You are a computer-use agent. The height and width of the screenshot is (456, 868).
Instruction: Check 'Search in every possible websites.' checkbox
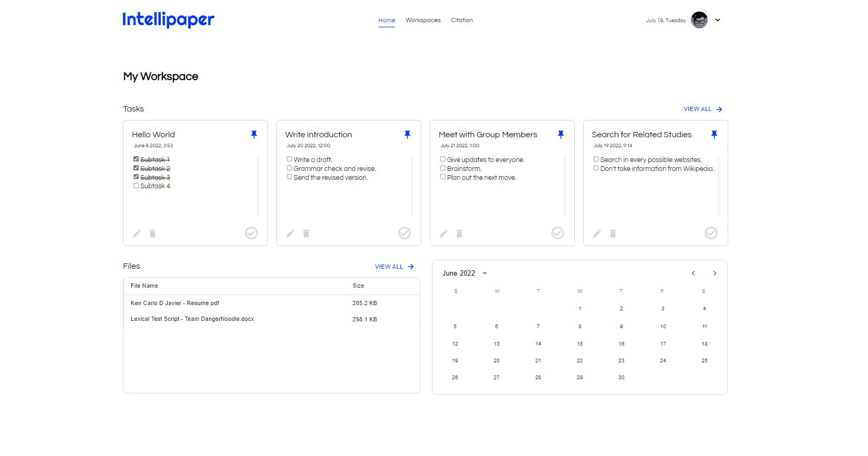[596, 159]
